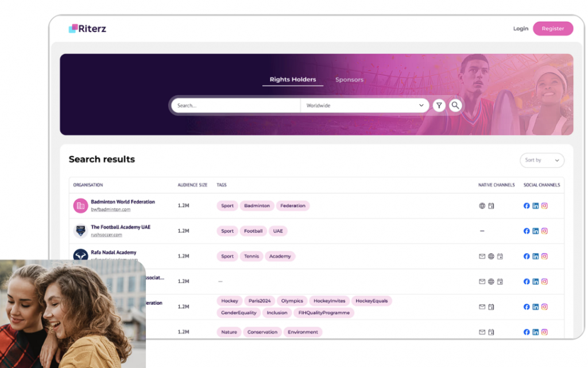
Task: Open LinkedIn icon in the Hockey-tagged row
Action: [x=536, y=307]
